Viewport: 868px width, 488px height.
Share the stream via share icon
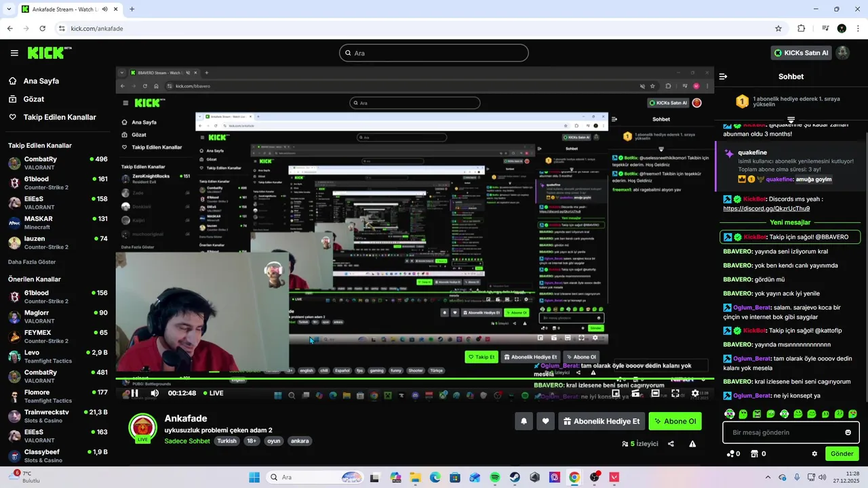tap(671, 444)
